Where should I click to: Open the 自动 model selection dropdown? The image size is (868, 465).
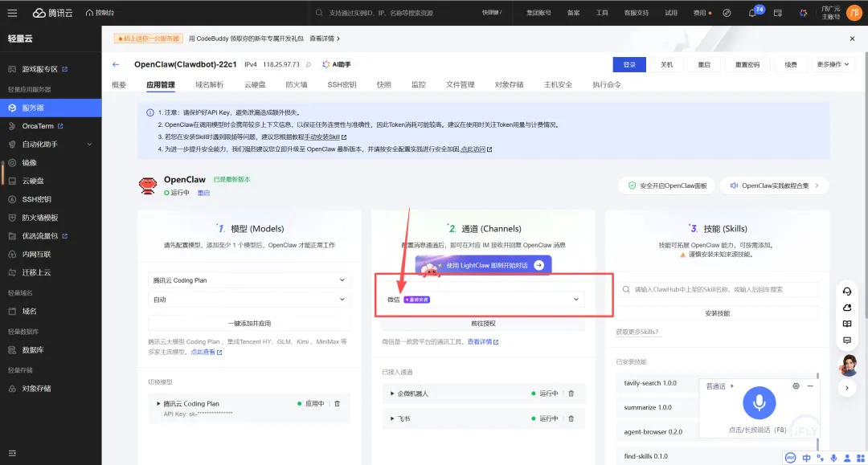249,300
